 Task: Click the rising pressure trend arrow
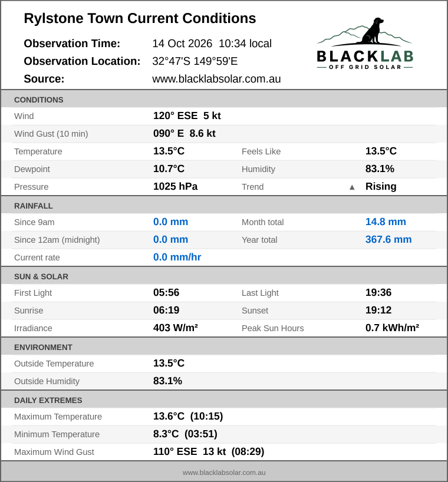click(352, 187)
